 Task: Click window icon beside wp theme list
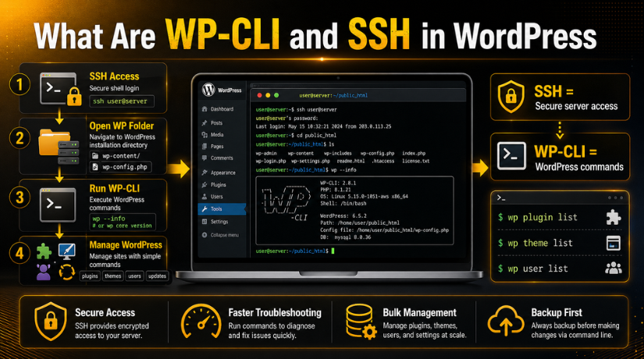614,243
